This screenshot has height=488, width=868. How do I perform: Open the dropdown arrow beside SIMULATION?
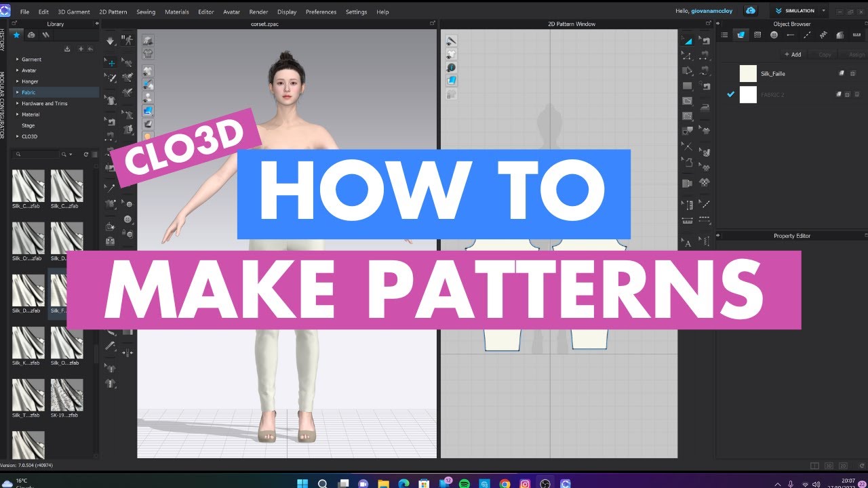tap(823, 11)
